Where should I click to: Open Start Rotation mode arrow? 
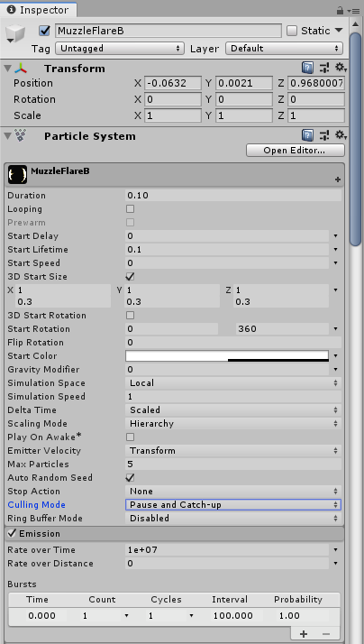click(336, 329)
